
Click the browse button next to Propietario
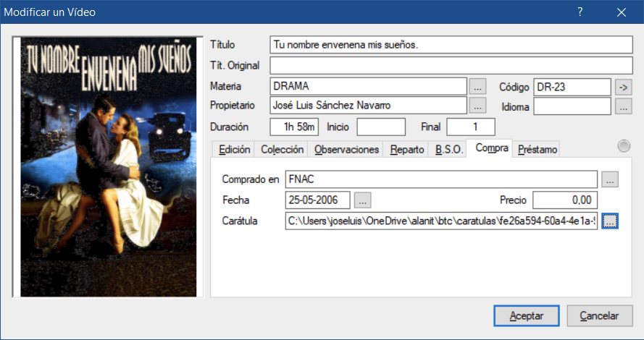[x=477, y=106]
